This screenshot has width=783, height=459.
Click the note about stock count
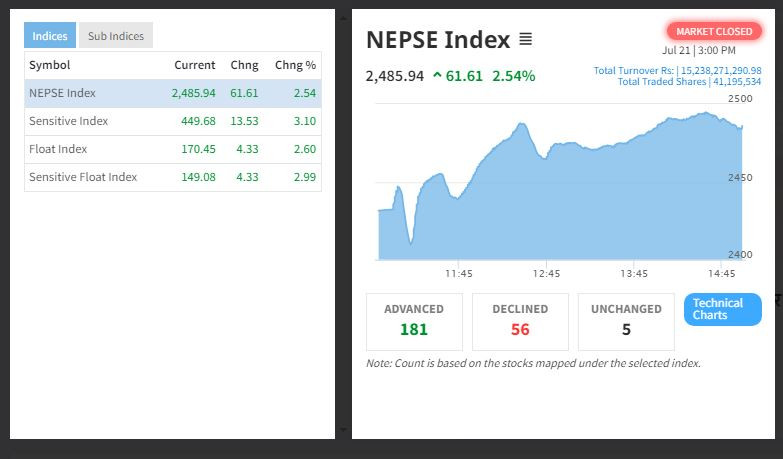click(x=533, y=363)
